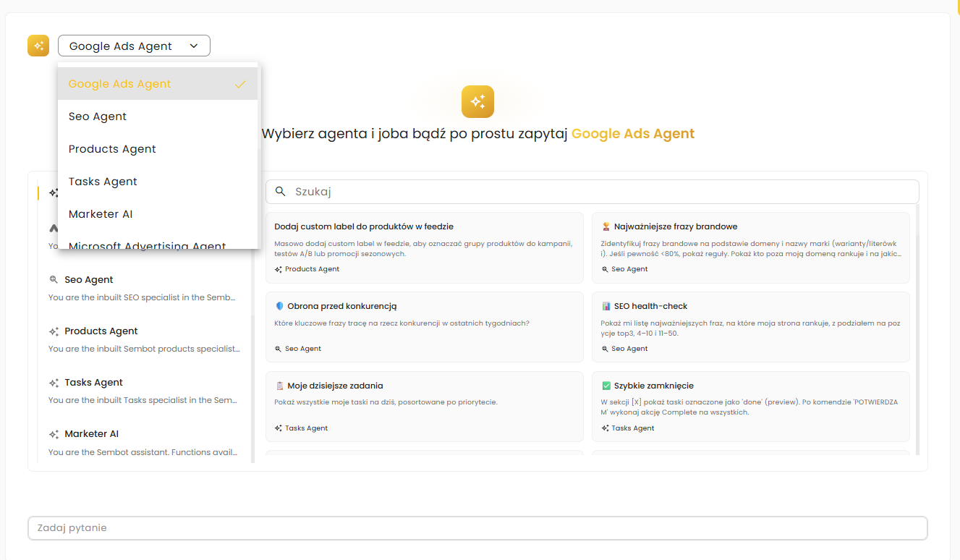Click the clipboard icon on Moje dzisiejsze zadania
Image resolution: width=960 pixels, height=560 pixels.
click(280, 386)
